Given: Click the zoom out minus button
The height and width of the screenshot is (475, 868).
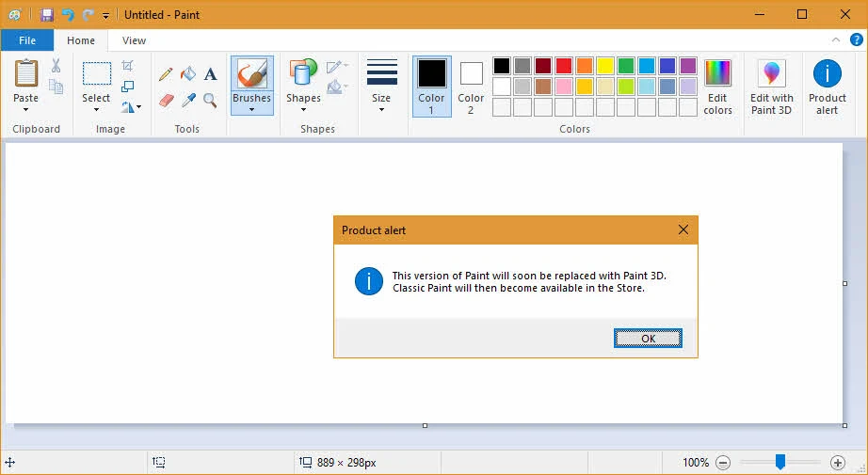Looking at the screenshot, I should 723,462.
